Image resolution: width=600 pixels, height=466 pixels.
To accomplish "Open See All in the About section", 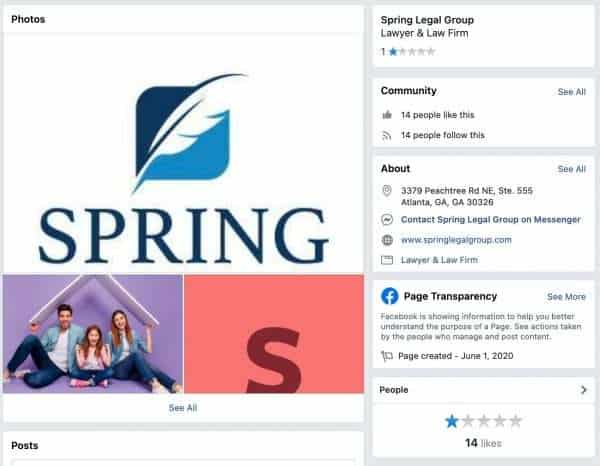I will [571, 169].
